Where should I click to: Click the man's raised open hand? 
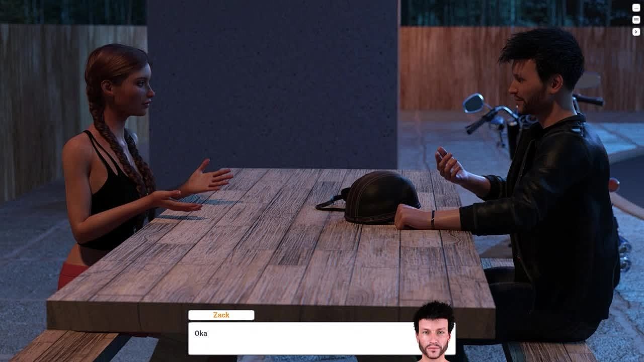coord(449,165)
